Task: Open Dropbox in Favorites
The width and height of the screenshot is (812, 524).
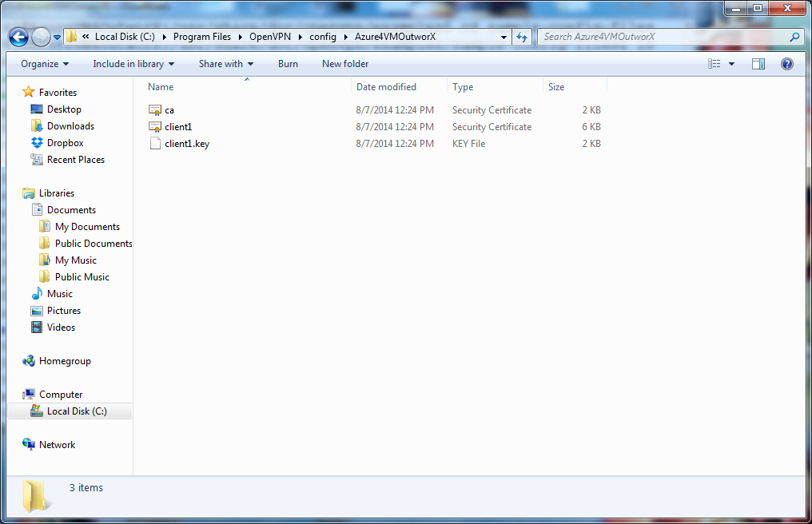Action: (x=65, y=143)
